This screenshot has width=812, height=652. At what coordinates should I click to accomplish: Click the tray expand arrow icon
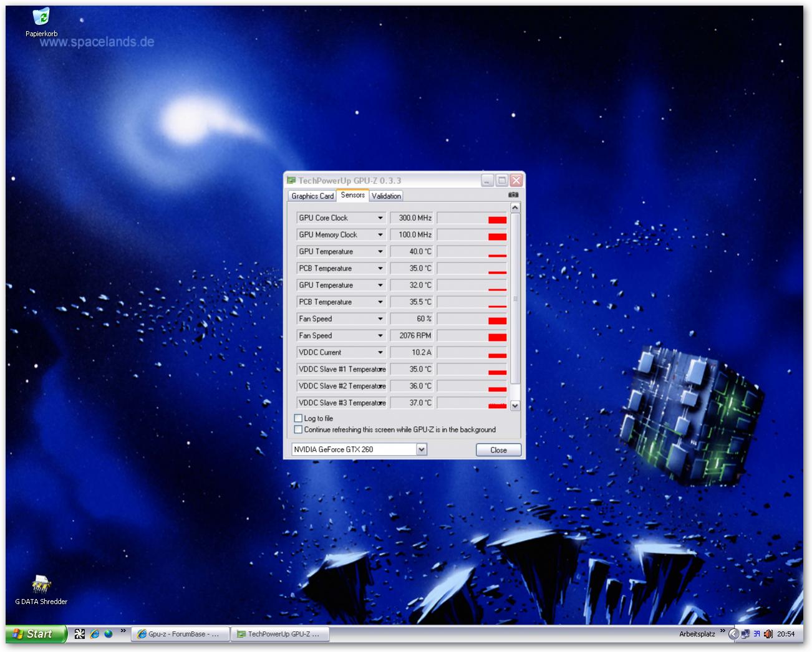click(733, 634)
